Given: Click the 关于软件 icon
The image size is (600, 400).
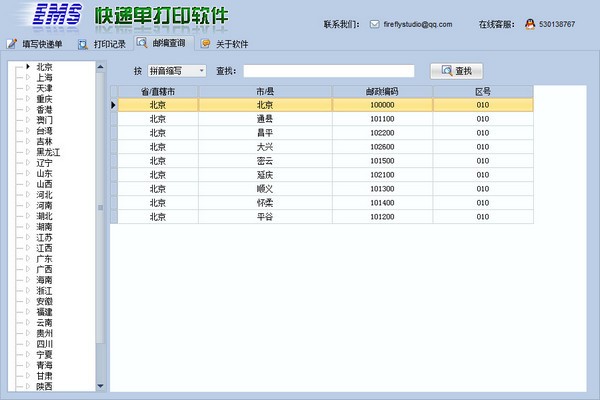Looking at the screenshot, I should click(205, 44).
